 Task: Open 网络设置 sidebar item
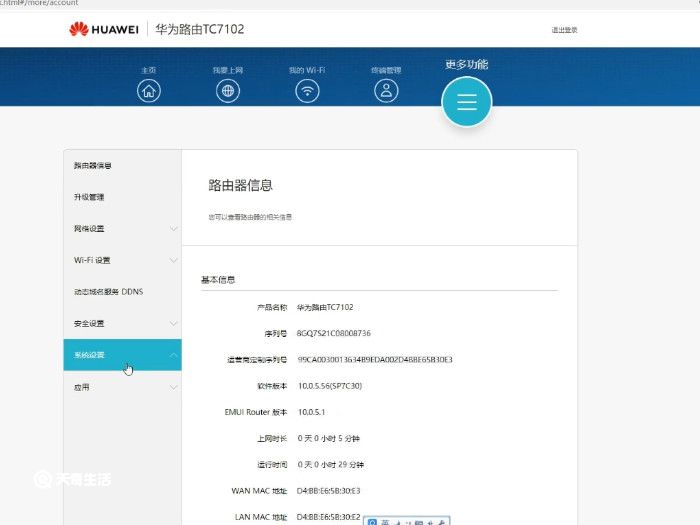tap(122, 229)
